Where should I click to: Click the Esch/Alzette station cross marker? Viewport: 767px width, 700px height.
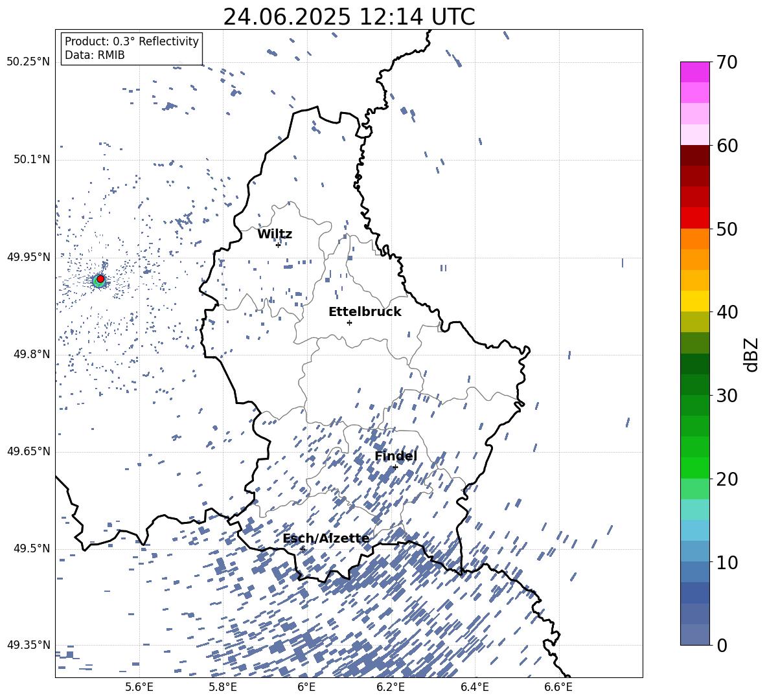coord(303,549)
